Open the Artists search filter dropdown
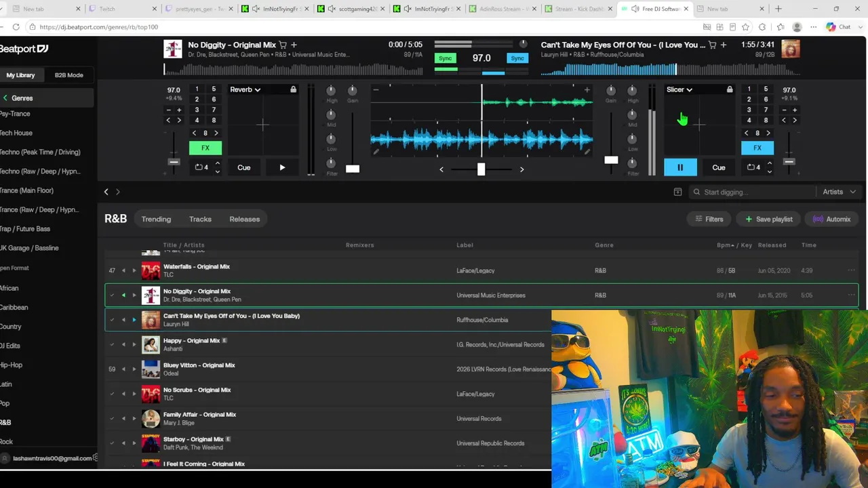This screenshot has width=868, height=488. coord(840,192)
